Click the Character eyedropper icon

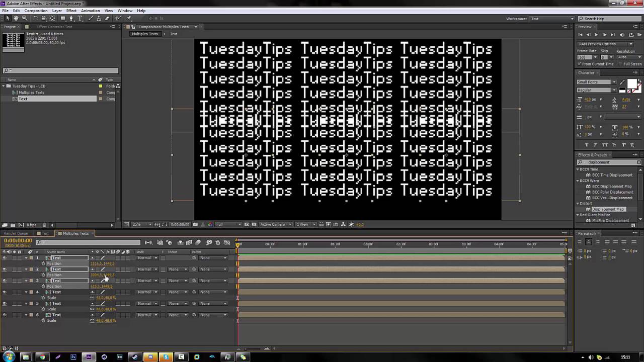[x=622, y=82]
